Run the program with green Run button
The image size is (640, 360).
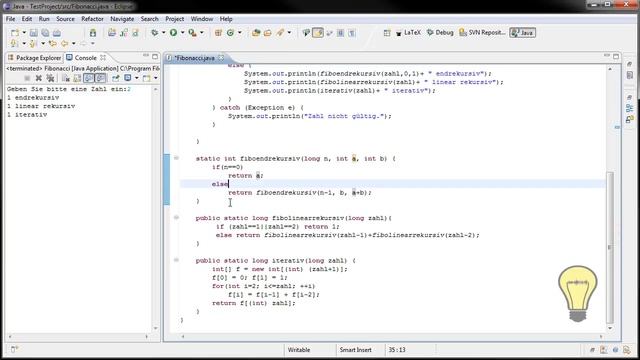[x=173, y=33]
